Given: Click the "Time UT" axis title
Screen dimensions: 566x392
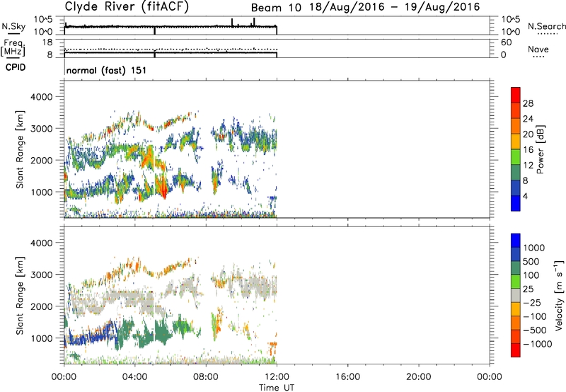Looking at the screenshot, I should [277, 388].
